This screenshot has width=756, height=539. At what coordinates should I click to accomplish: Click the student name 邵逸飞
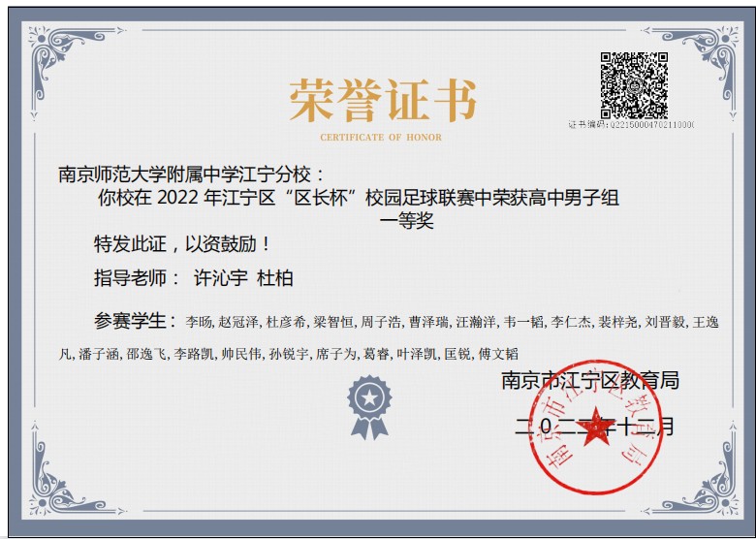point(146,355)
